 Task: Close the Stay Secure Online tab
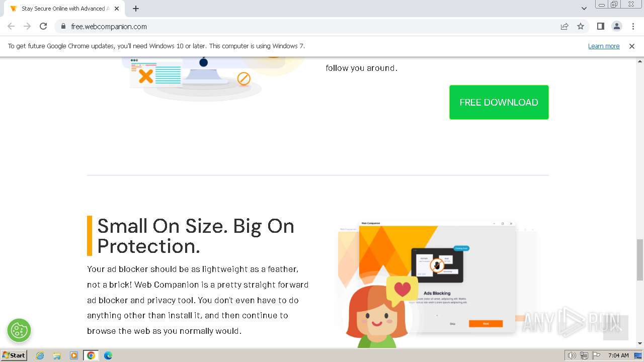click(x=117, y=9)
